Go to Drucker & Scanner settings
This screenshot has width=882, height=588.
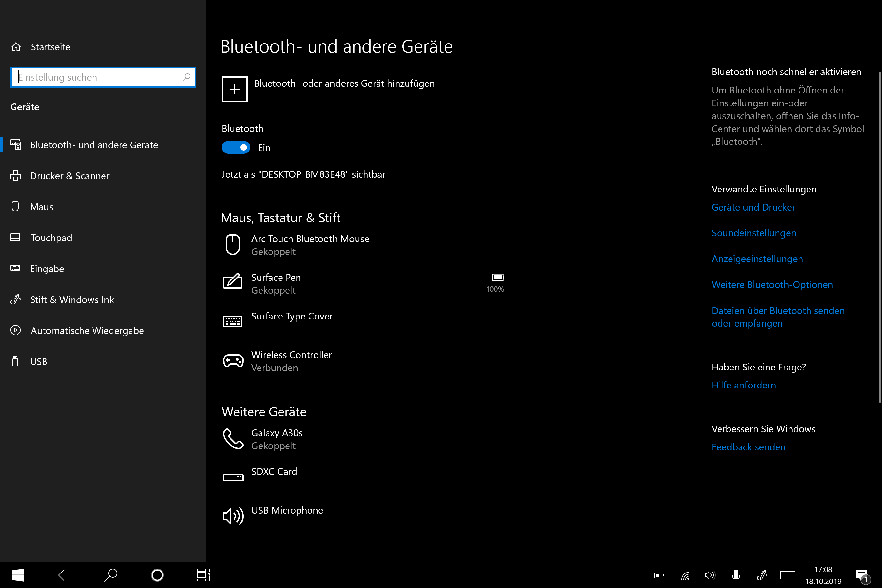point(103,176)
